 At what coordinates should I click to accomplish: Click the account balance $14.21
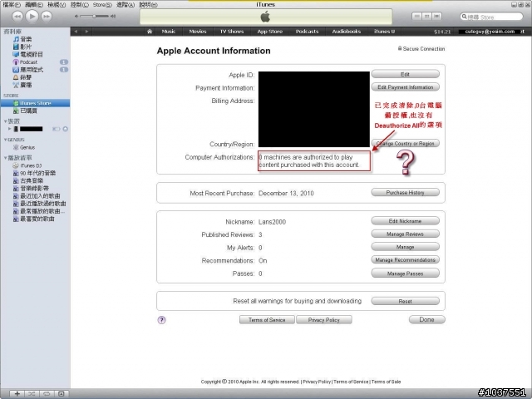point(442,32)
